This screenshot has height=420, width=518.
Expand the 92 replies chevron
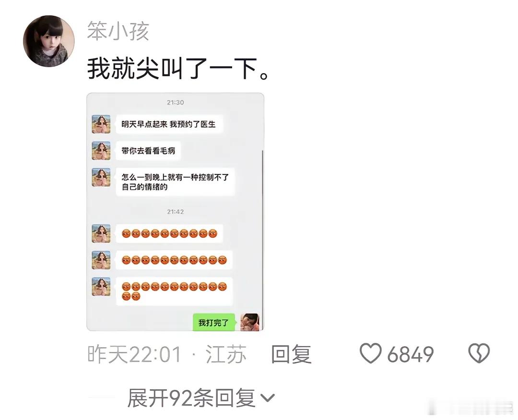pos(267,398)
